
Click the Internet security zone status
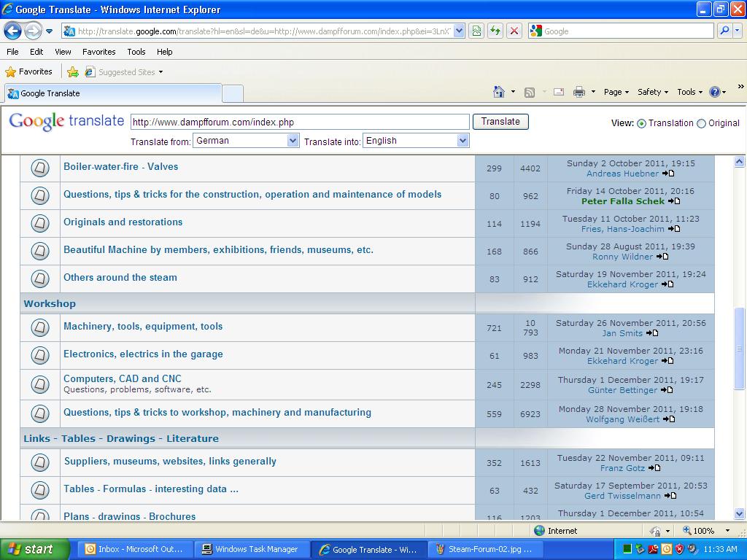pyautogui.click(x=555, y=531)
